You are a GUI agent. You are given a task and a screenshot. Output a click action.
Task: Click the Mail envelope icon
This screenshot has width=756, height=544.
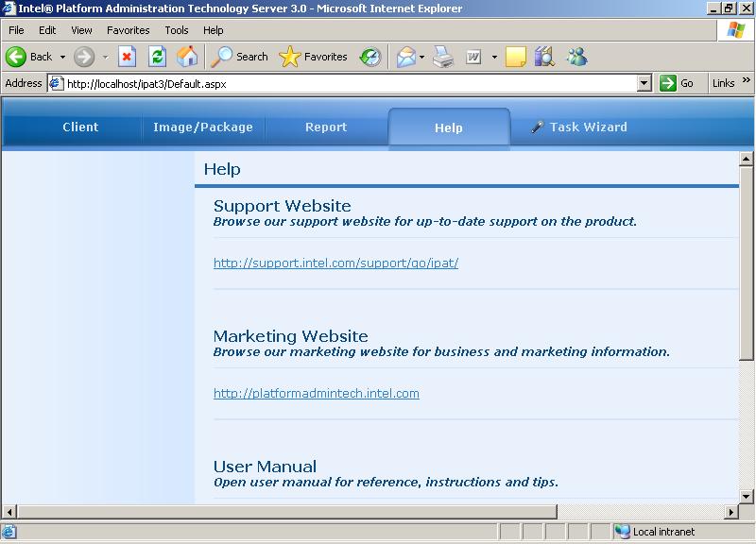click(x=406, y=57)
